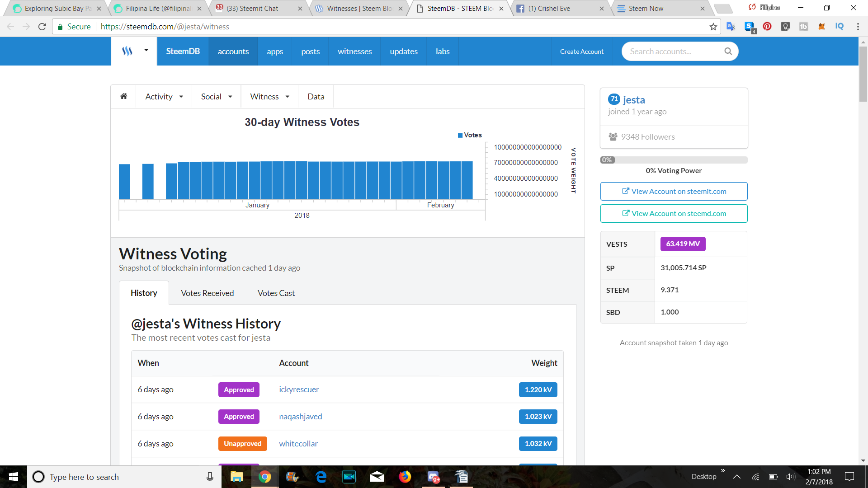The height and width of the screenshot is (488, 868).
Task: Expand the Activity dropdown
Action: (x=164, y=96)
